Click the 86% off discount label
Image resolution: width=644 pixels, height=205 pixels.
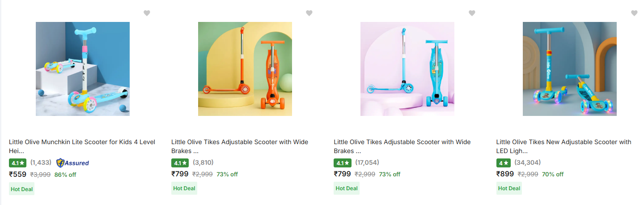coord(65,175)
